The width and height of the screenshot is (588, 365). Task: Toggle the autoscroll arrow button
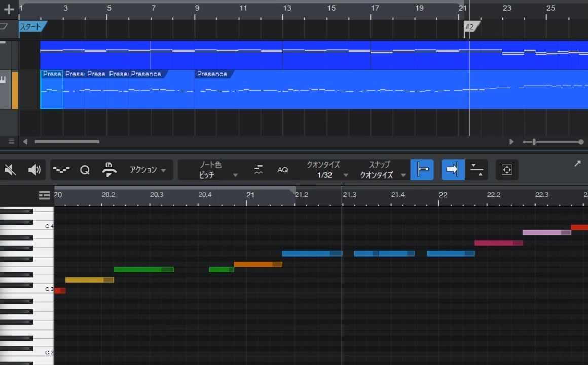[x=453, y=170]
